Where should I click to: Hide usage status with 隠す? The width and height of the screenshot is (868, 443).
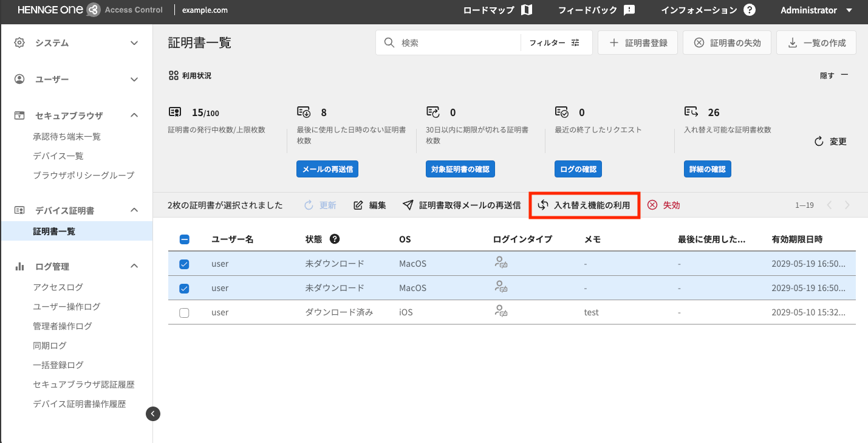834,75
